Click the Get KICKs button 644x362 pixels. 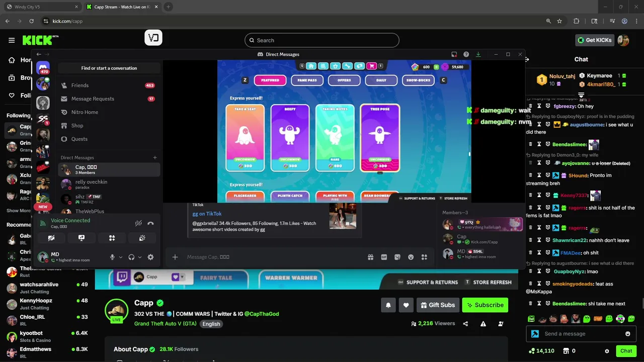pos(595,40)
